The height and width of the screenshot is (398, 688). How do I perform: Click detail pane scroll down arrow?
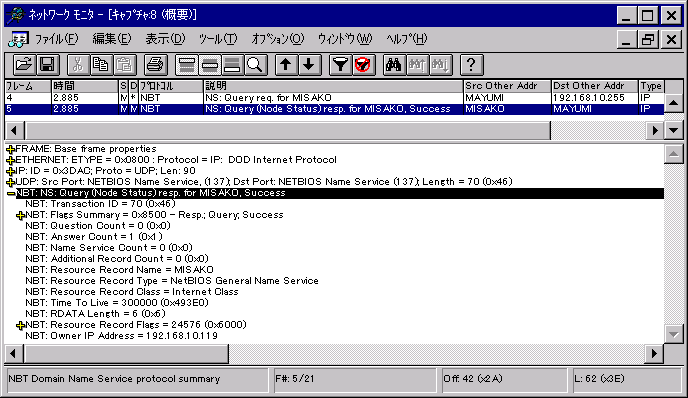point(674,334)
